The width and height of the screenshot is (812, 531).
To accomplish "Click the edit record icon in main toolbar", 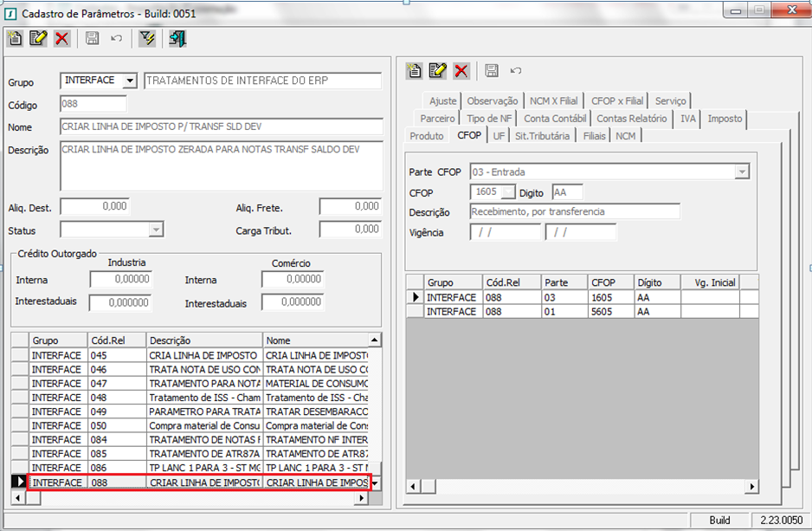I will pyautogui.click(x=38, y=38).
